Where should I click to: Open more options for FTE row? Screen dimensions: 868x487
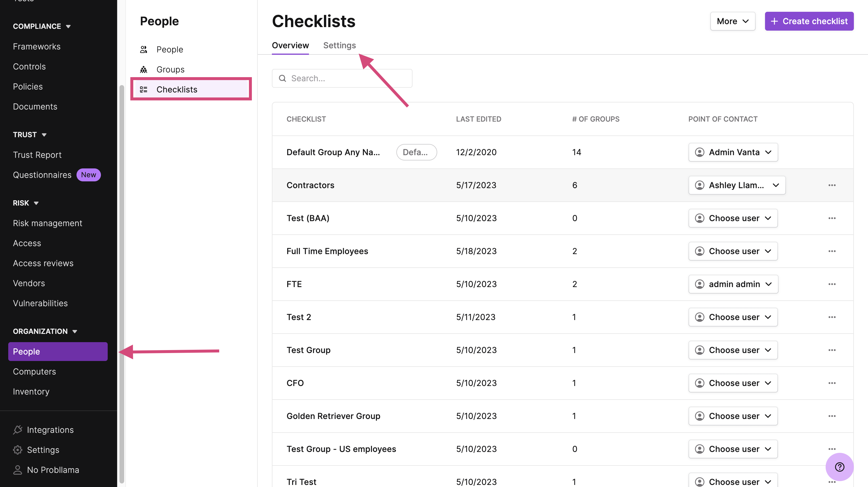(832, 284)
